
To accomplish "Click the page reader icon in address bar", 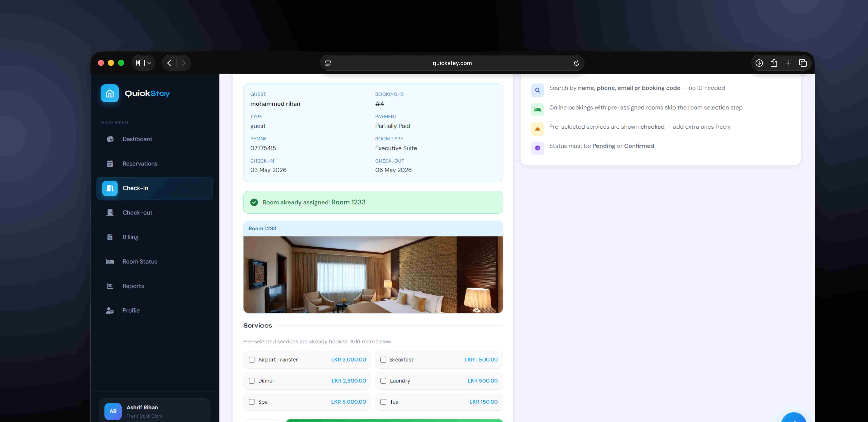I will click(328, 63).
